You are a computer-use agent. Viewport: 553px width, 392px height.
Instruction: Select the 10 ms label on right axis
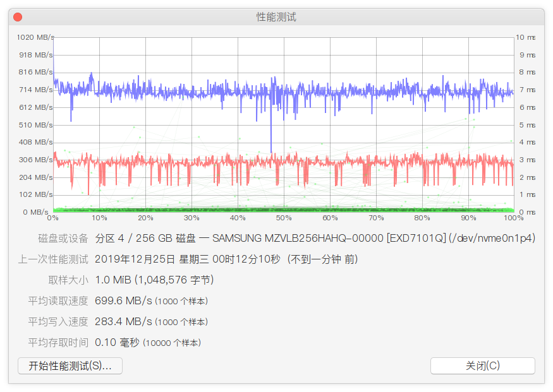coord(525,37)
